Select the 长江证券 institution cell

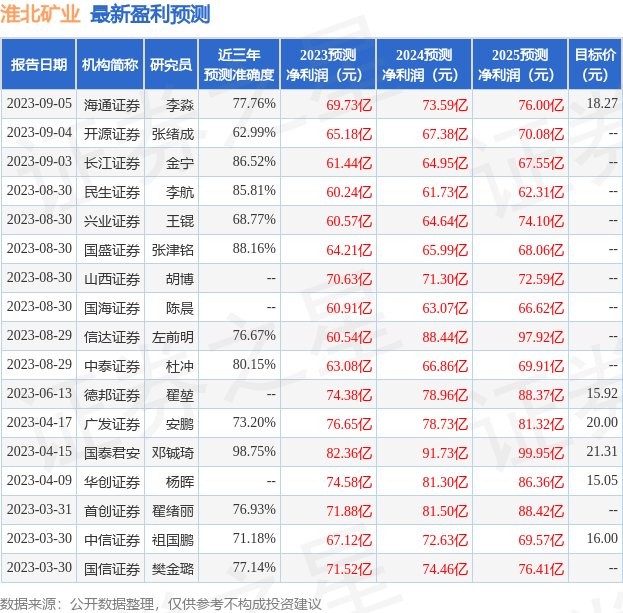(x=112, y=163)
